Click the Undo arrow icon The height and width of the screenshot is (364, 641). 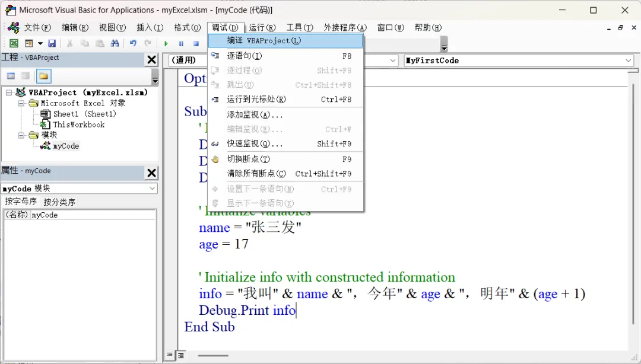[133, 43]
